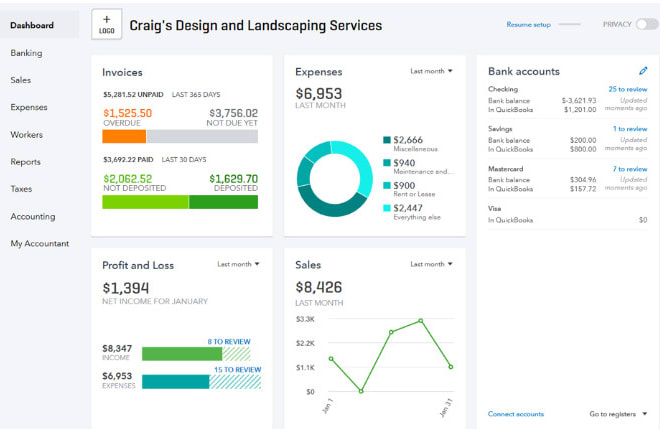Click the $8,347 income value
The width and height of the screenshot is (660, 429).
(x=117, y=348)
